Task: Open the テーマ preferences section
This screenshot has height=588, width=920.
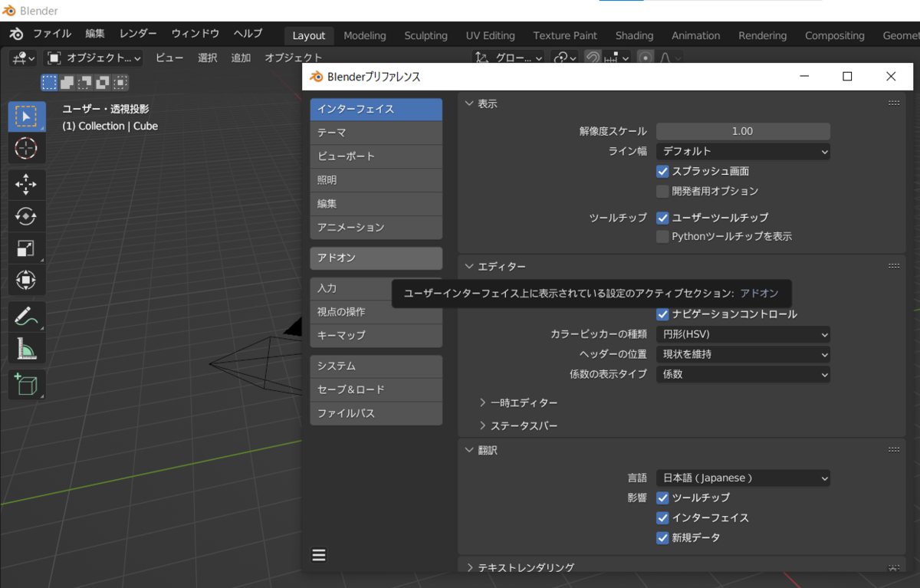Action: point(376,133)
